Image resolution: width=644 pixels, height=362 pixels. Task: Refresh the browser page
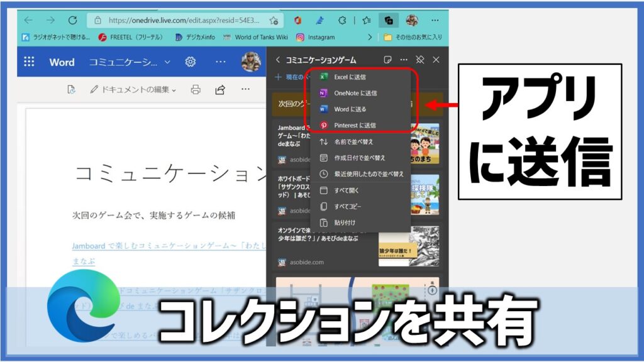(72, 20)
